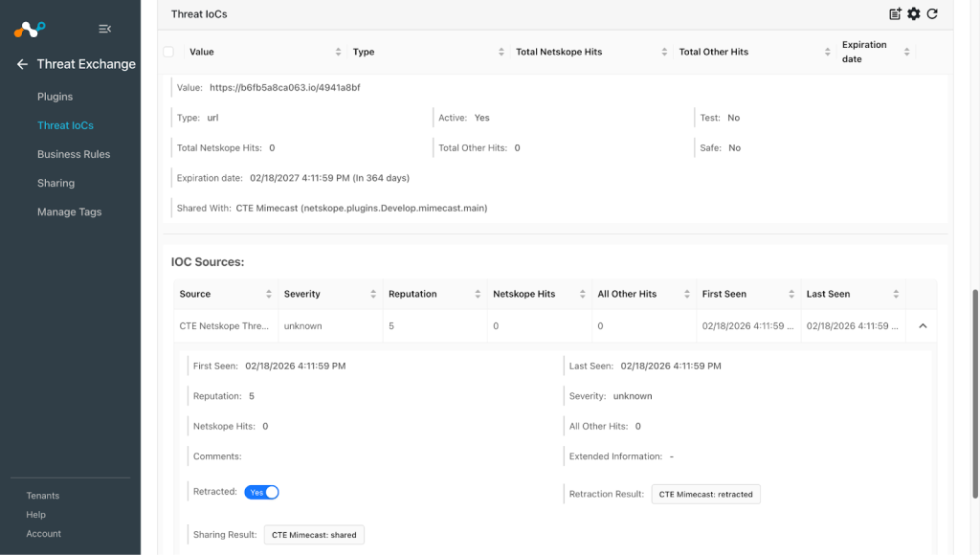Sort IOC Sources by Severity
Viewport: 980px width, 555px height.
coord(373,294)
